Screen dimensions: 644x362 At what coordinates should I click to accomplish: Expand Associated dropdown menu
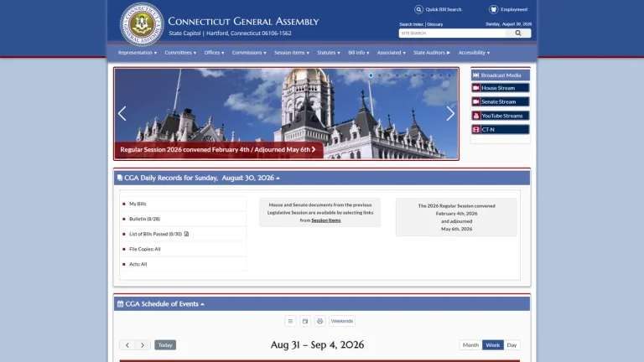pos(392,53)
